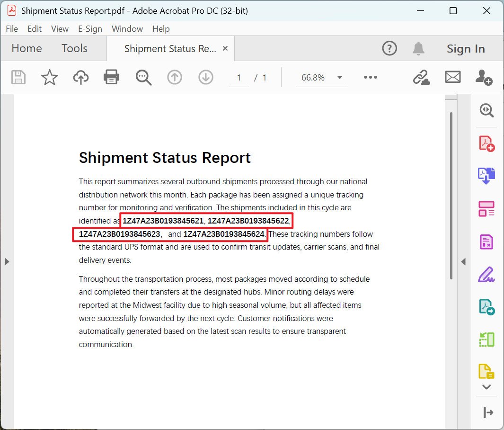
Task: Click the upload to cloud icon
Action: (81, 77)
